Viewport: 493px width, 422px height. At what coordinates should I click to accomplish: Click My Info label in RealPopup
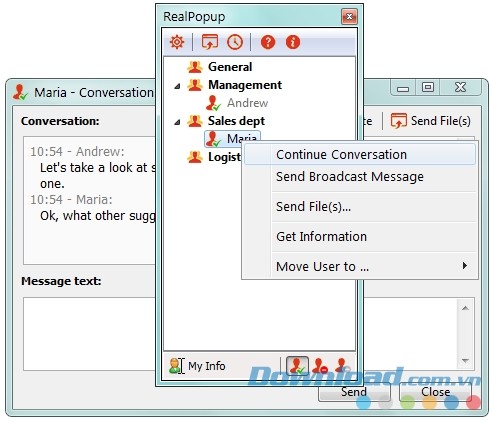tap(207, 366)
